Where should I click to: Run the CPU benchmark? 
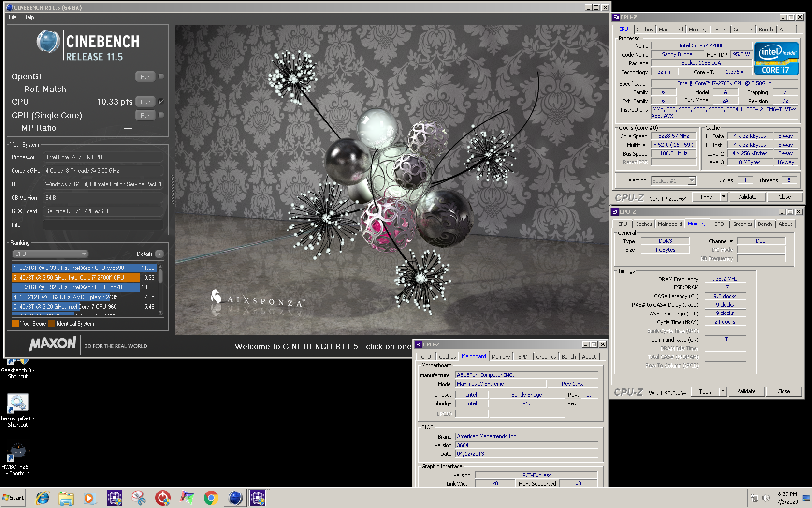coord(145,102)
